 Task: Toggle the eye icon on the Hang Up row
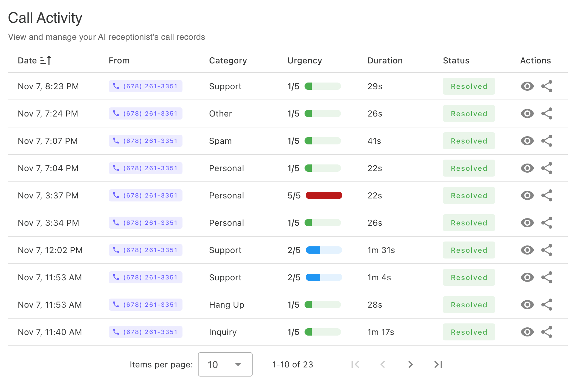pos(527,305)
